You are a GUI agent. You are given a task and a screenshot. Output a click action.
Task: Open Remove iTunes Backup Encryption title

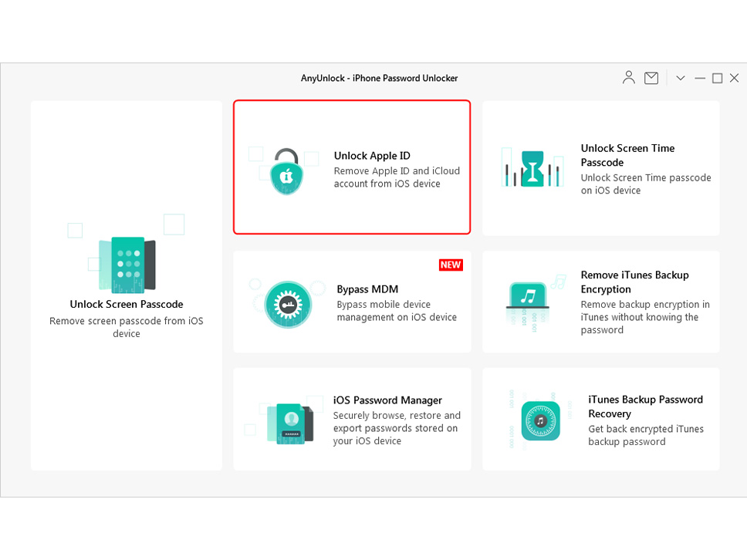pyautogui.click(x=634, y=282)
